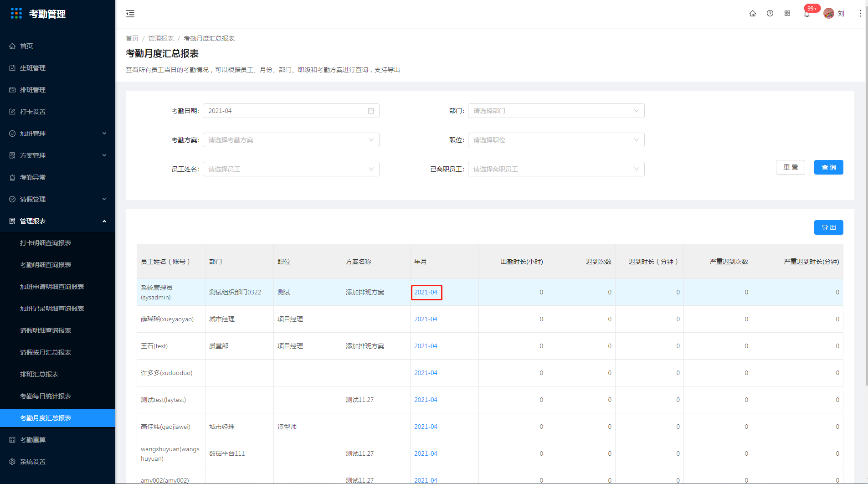This screenshot has width=868, height=484.
Task: Click the 导出 export button
Action: pos(829,227)
